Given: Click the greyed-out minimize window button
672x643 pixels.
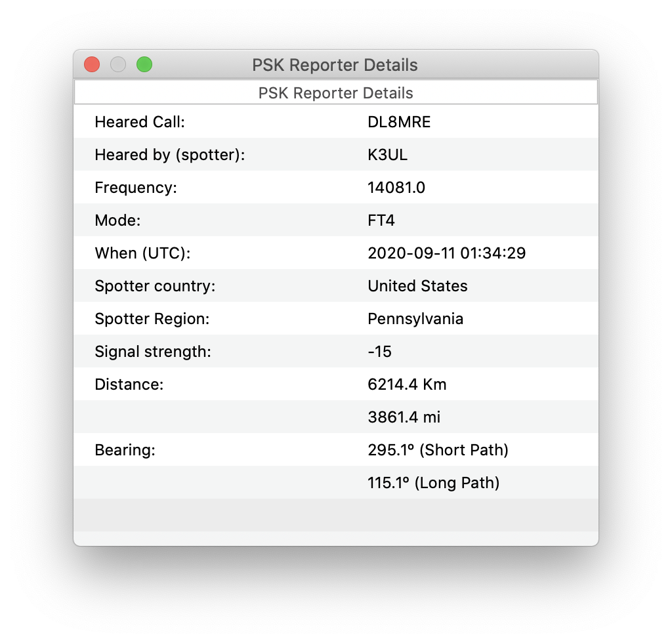Looking at the screenshot, I should coord(118,65).
